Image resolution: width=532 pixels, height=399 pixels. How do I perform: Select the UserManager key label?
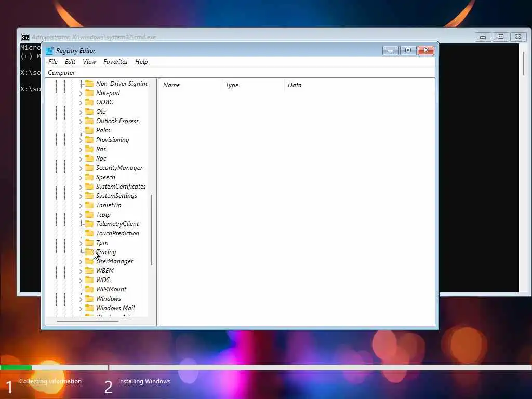[x=115, y=261]
